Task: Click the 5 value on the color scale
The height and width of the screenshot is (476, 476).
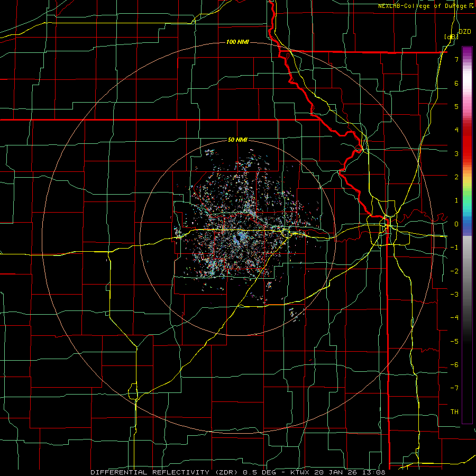Action: [456, 106]
